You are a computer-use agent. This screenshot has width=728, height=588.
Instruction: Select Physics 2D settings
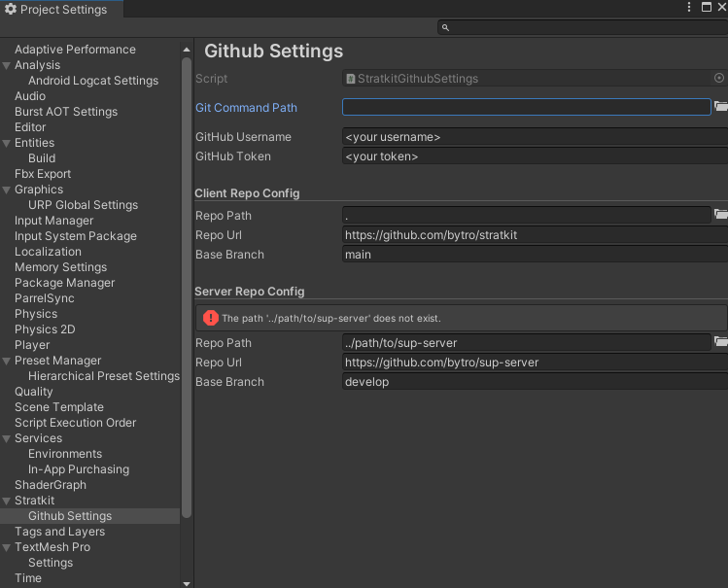tap(45, 329)
